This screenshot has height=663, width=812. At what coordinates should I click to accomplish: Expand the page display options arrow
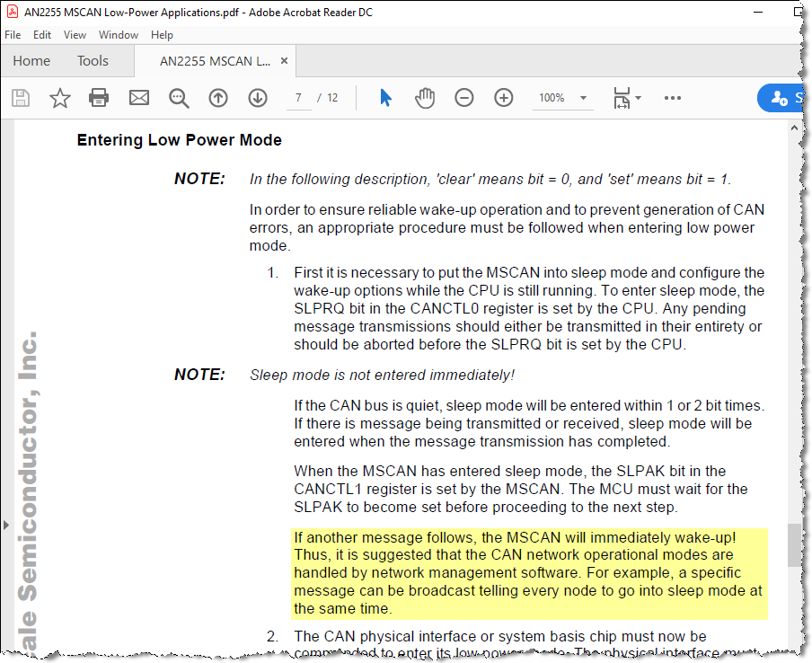[x=638, y=98]
